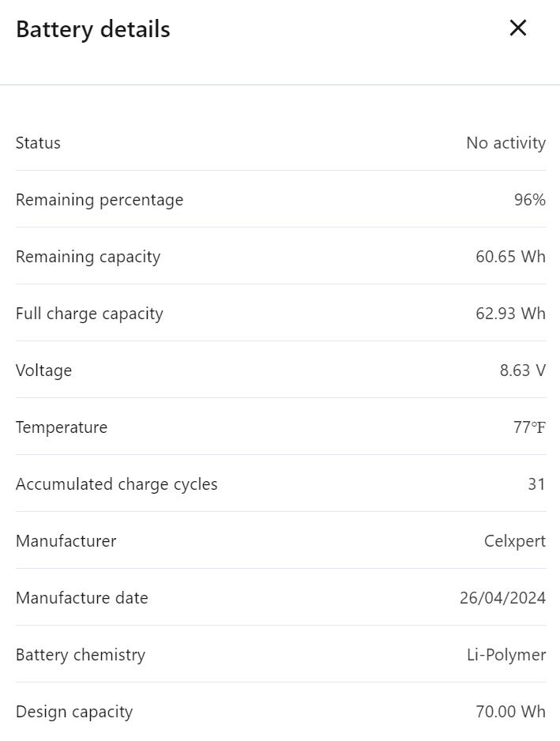
Task: Select the Accumulated charge cycles label
Action: pos(117,484)
